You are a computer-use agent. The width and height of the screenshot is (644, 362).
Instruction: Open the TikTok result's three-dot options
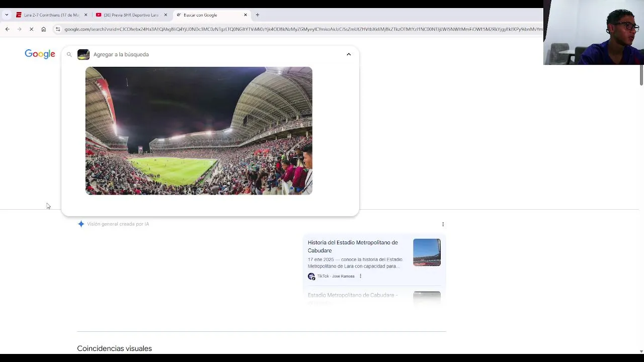360,276
